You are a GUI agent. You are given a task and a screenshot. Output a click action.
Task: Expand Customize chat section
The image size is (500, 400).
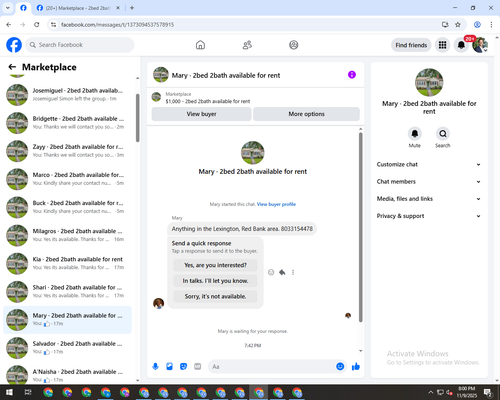pos(429,164)
